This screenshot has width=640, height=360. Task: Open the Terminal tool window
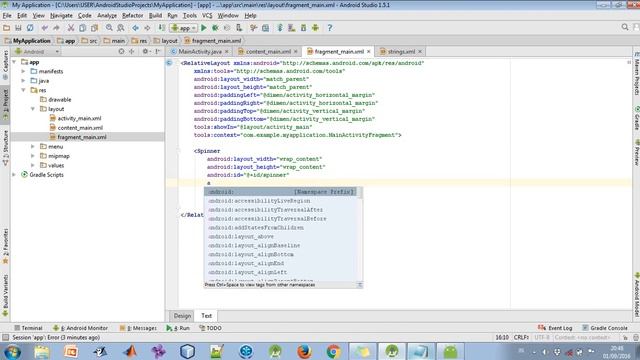pos(28,328)
